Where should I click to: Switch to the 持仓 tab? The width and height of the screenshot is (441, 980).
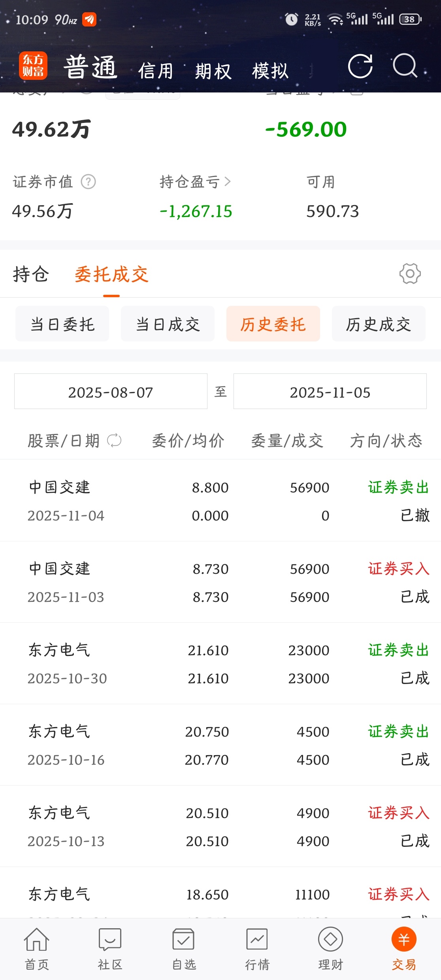click(31, 274)
